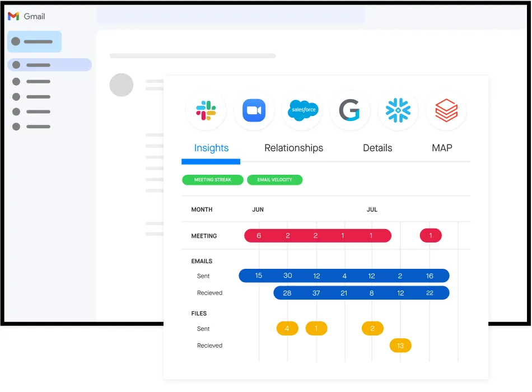The image size is (532, 392).
Task: Select the Recieved label under FILES
Action: point(209,346)
